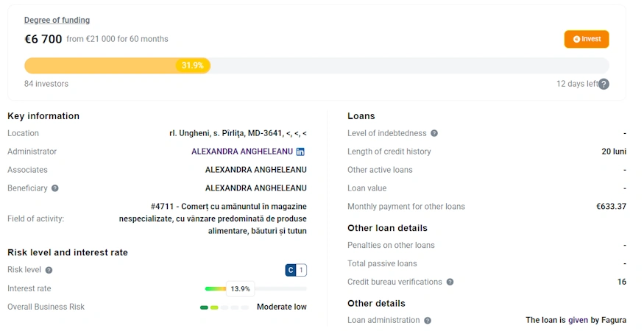The image size is (644, 331).
Task: Open the administrator's LinkedIn profile icon
Action: pos(300,152)
